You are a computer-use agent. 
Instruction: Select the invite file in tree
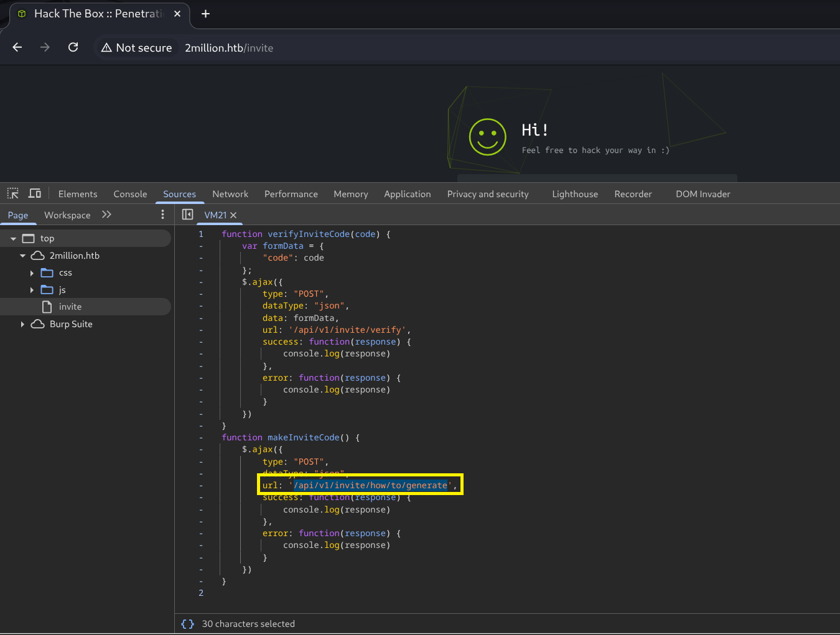click(x=70, y=307)
